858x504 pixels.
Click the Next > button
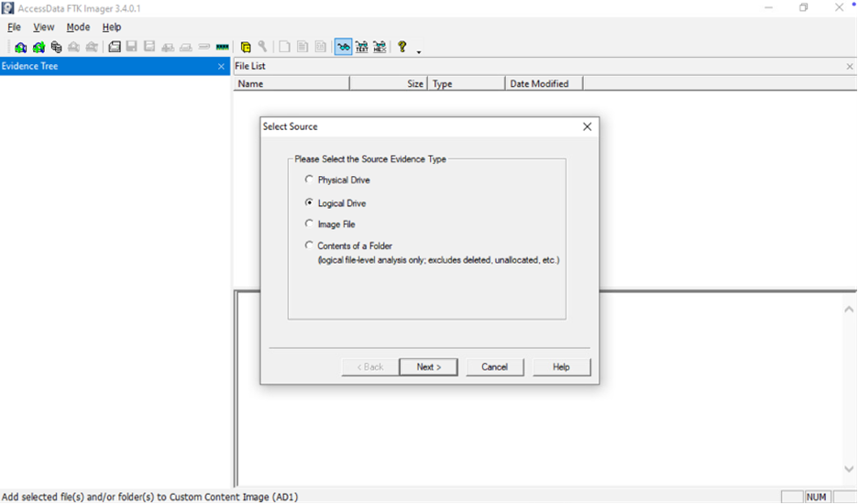pyautogui.click(x=428, y=367)
